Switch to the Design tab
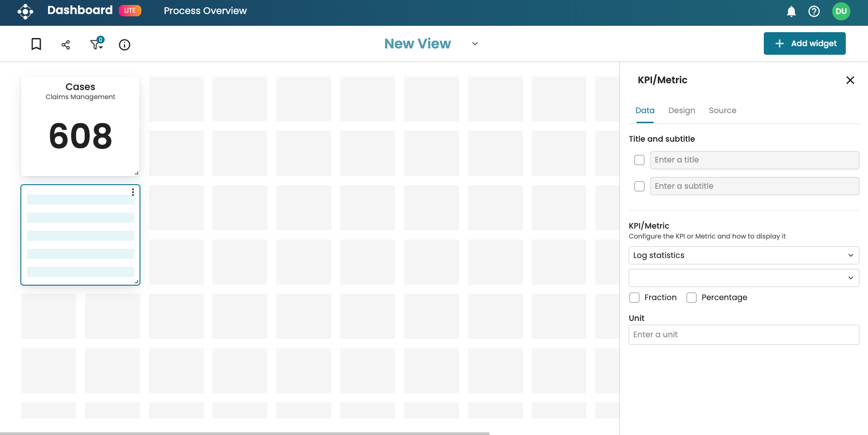 681,110
